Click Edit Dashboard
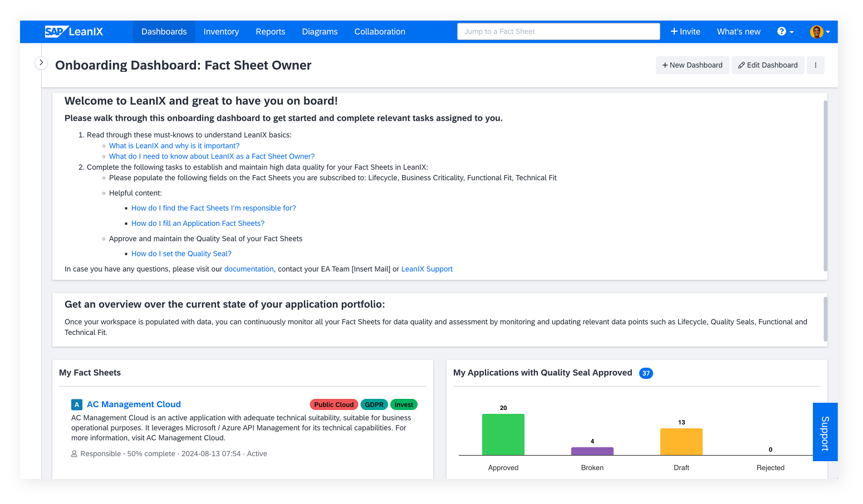Screen dimensions: 863x504 coord(768,65)
